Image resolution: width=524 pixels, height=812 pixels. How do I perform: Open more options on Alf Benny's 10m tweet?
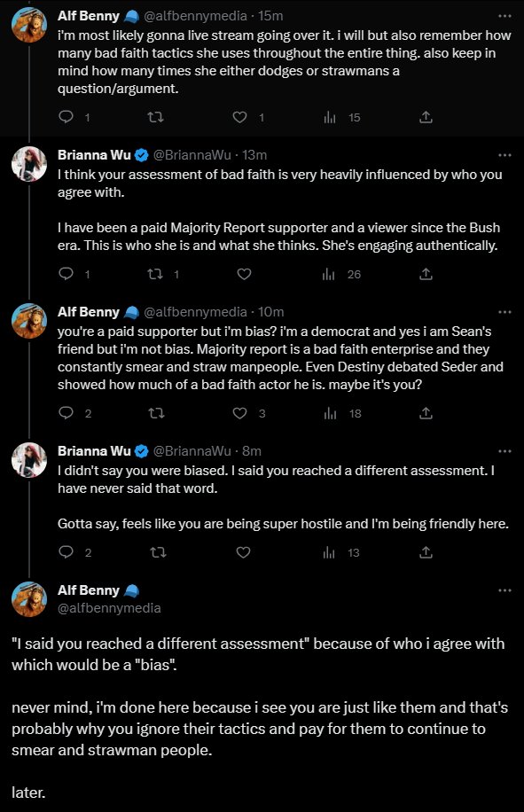[504, 312]
